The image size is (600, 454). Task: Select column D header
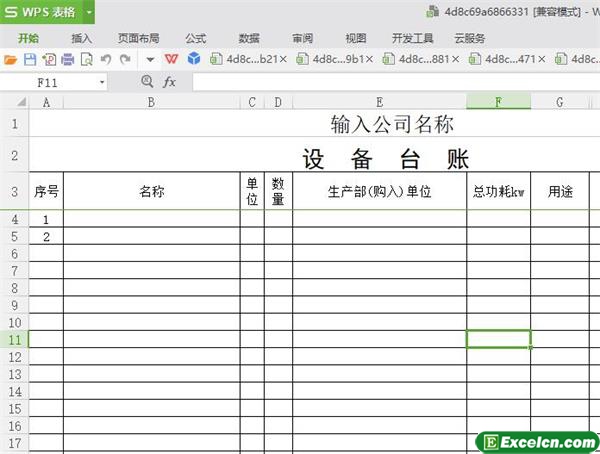(278, 102)
